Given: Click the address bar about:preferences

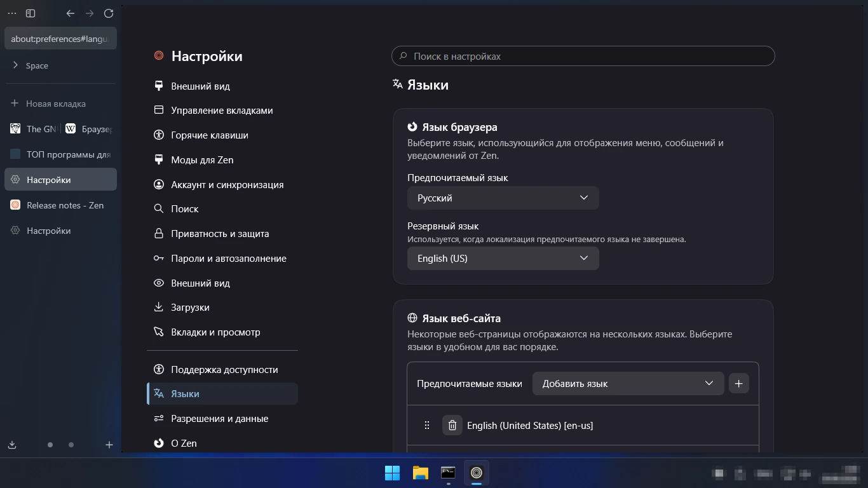Looking at the screenshot, I should tap(60, 39).
